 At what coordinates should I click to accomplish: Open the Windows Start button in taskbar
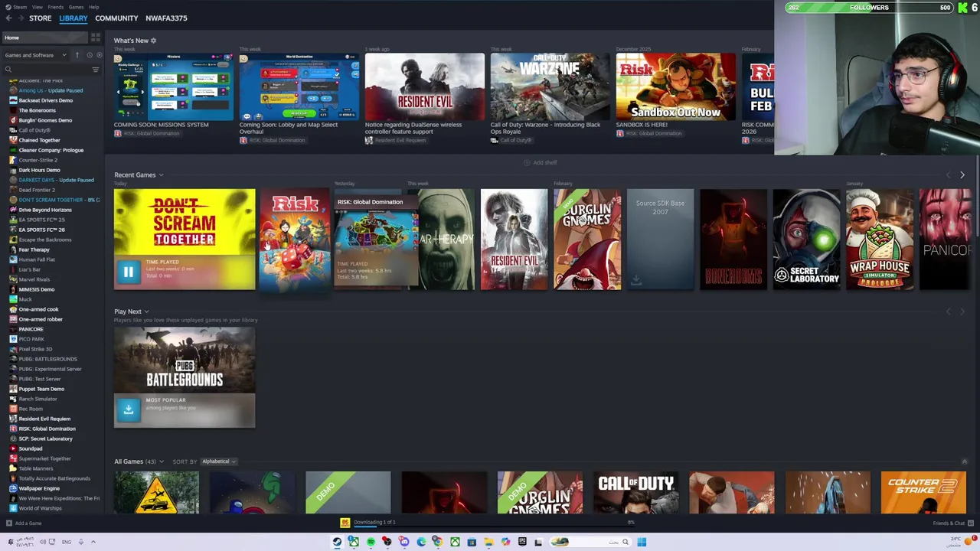tap(642, 542)
